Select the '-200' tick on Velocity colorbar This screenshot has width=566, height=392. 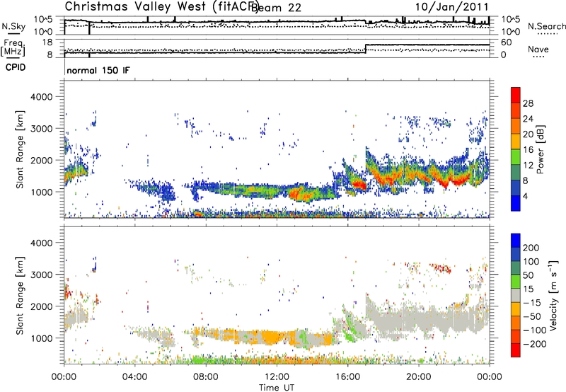coord(535,344)
